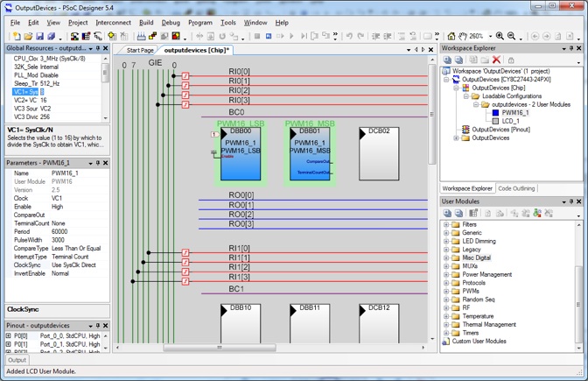Click the RI0[0] row input connector box
This screenshot has width=588, height=381.
(x=185, y=76)
